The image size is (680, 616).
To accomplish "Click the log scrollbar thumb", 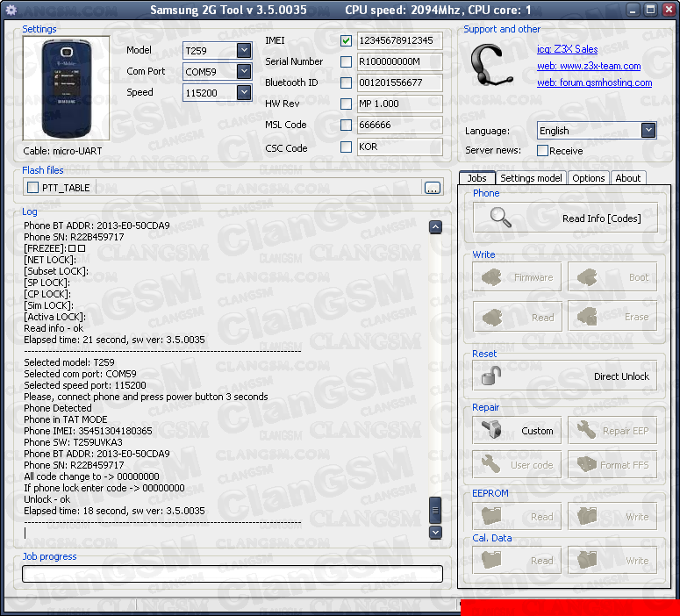I will pos(435,510).
